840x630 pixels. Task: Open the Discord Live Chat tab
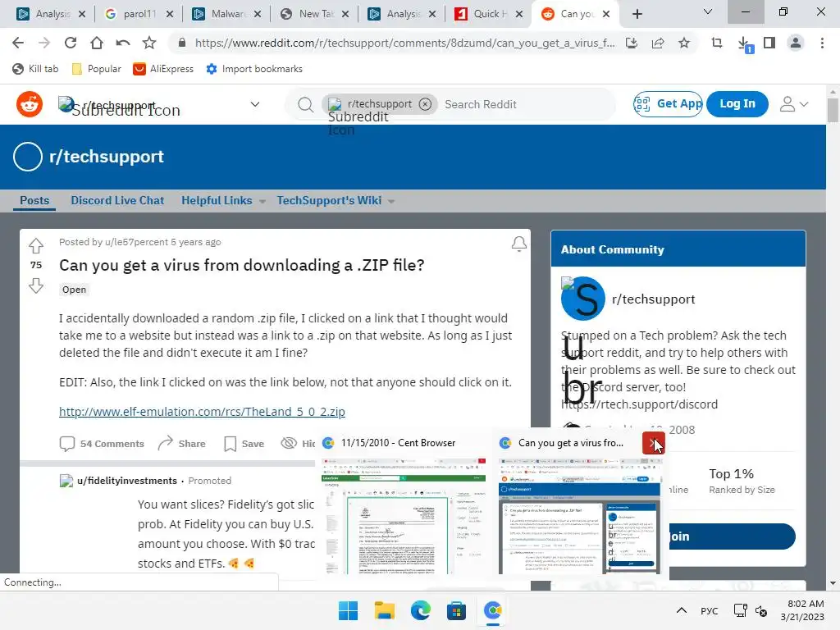click(117, 200)
